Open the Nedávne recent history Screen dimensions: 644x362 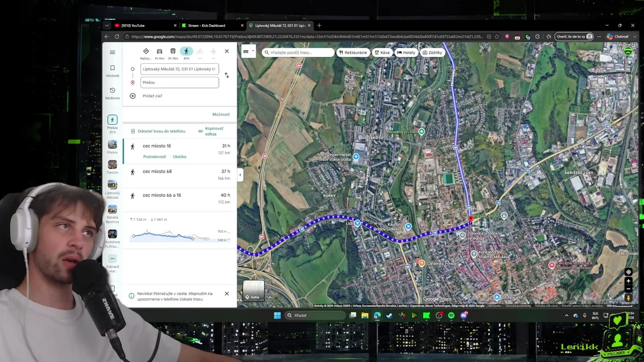[x=112, y=94]
